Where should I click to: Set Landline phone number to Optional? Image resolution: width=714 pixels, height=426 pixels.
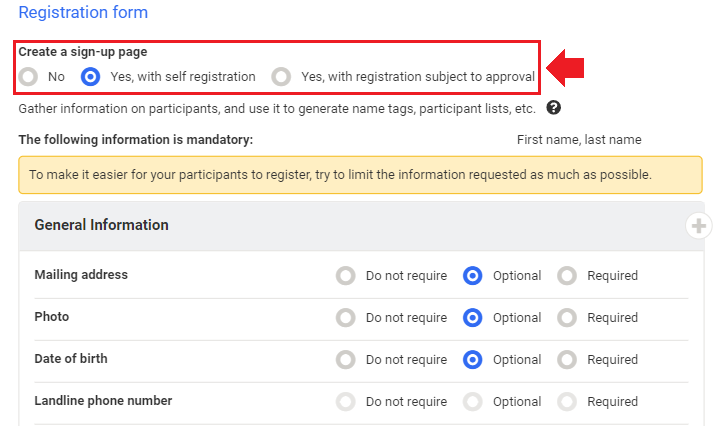coord(473,402)
